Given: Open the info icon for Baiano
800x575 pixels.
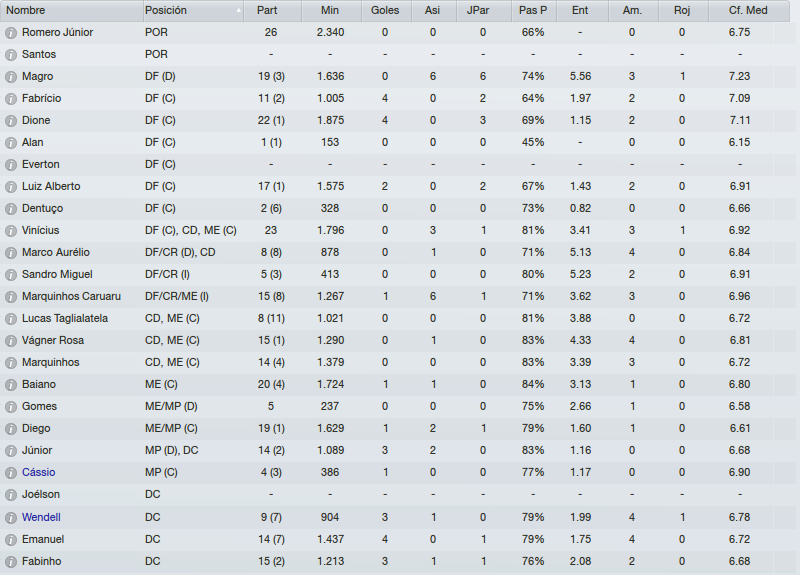Looking at the screenshot, I should [11, 385].
